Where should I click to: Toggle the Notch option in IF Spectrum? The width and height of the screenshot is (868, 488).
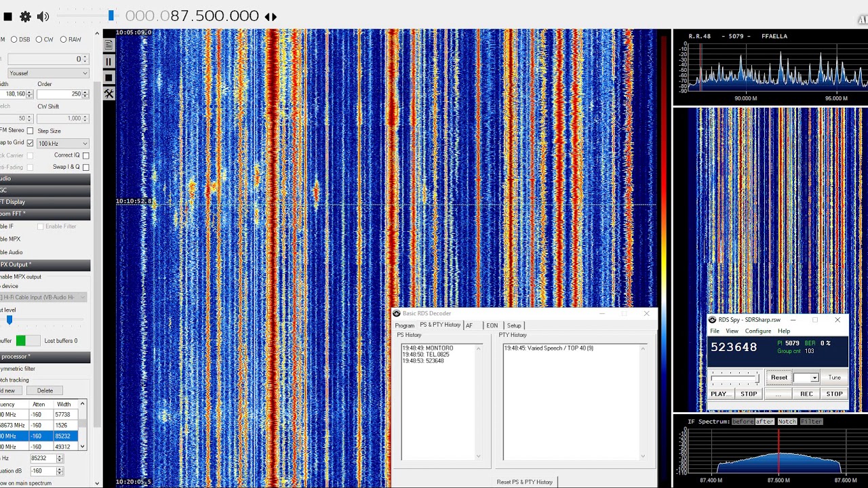click(787, 422)
